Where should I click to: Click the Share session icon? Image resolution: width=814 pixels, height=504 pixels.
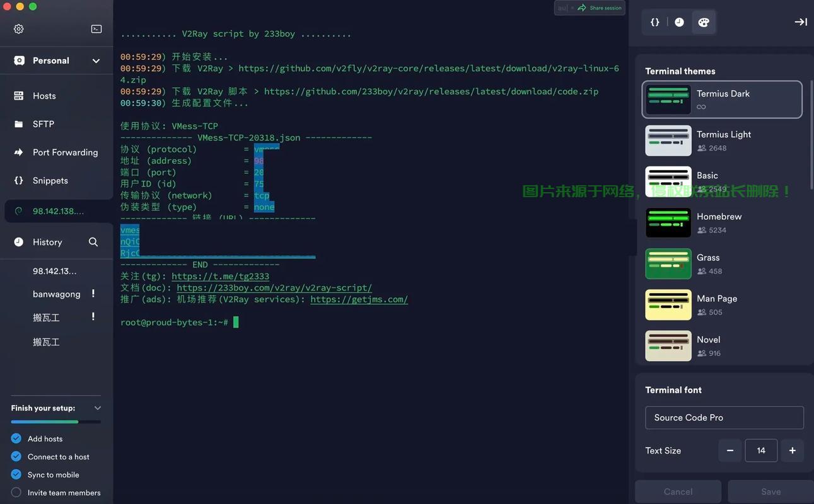click(582, 8)
